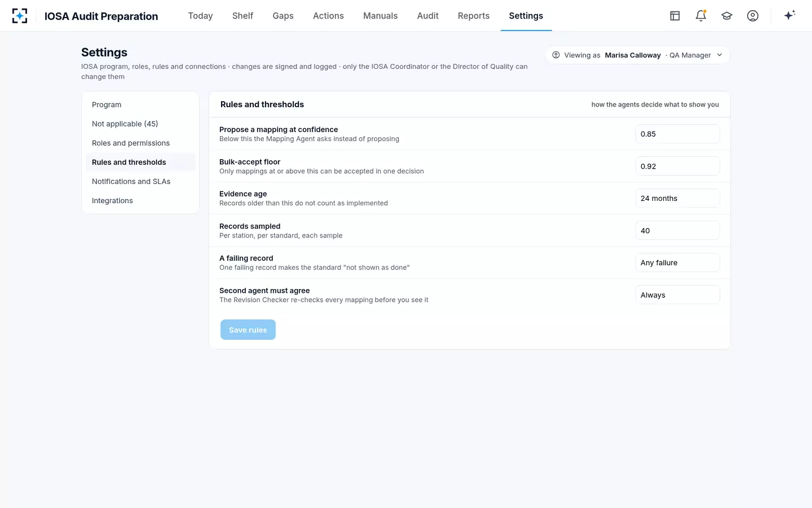Edit the Bulk-accept floor value 0.92

click(677, 167)
